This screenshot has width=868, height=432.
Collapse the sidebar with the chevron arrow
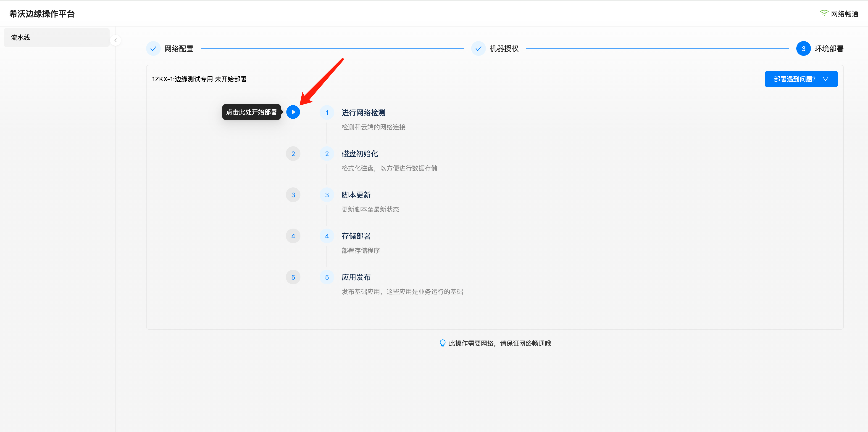[x=116, y=40]
